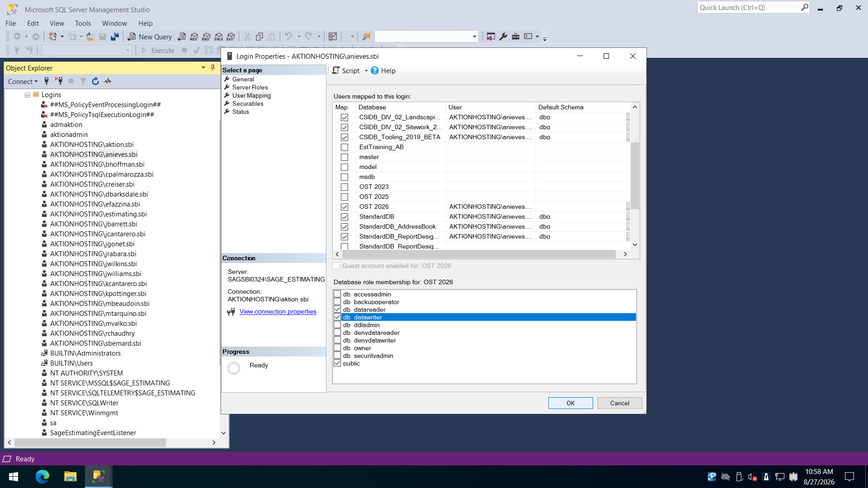This screenshot has width=868, height=488.
Task: Open Microsoft Edge from the taskbar
Action: 42,477
